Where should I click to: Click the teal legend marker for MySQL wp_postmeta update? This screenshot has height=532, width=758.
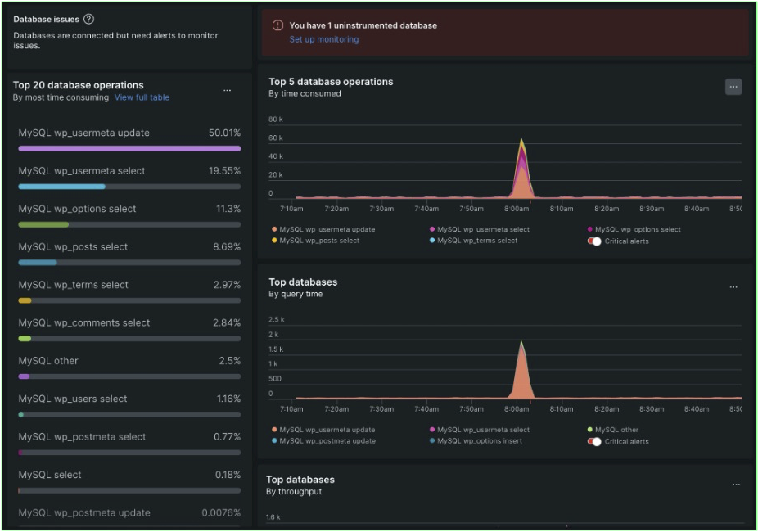[273, 440]
